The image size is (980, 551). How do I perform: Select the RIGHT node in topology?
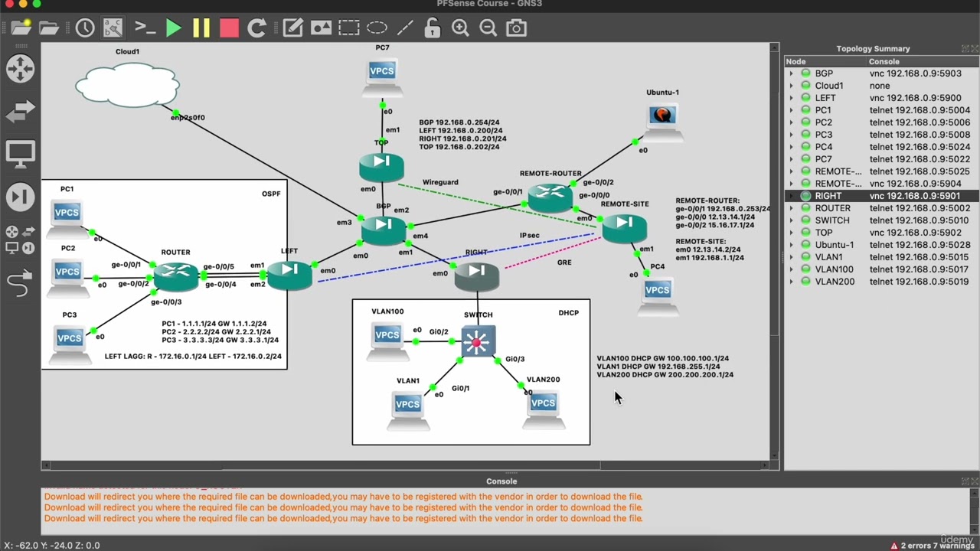pyautogui.click(x=477, y=275)
